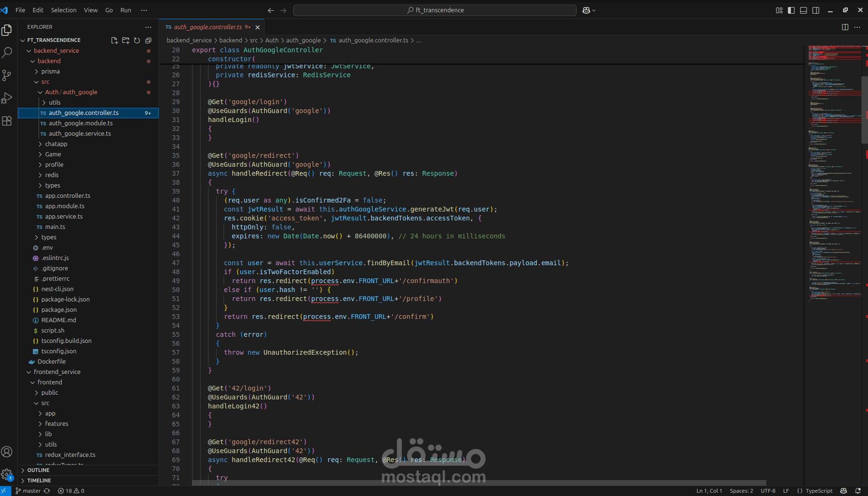Toggle the secondary side bar

pyautogui.click(x=816, y=10)
